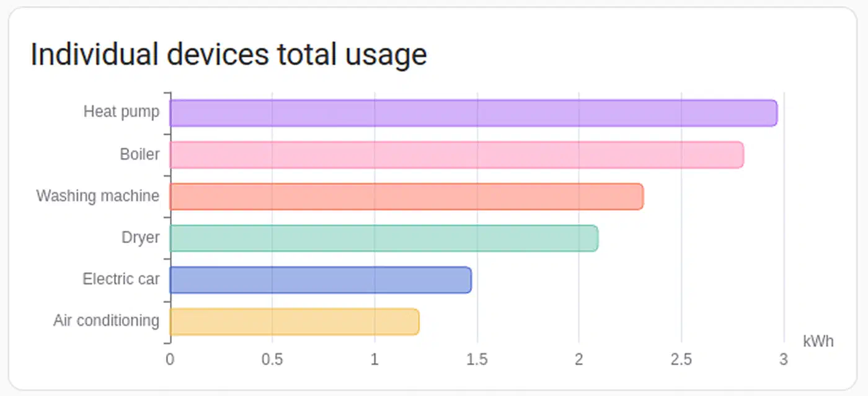Click the Boiler axis label
The width and height of the screenshot is (868, 396).
point(139,154)
